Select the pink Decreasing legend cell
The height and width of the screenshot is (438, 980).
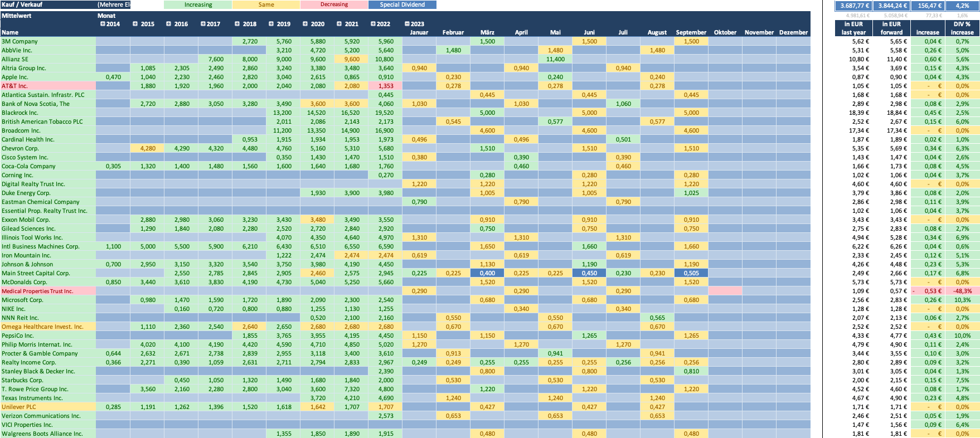coord(334,4)
